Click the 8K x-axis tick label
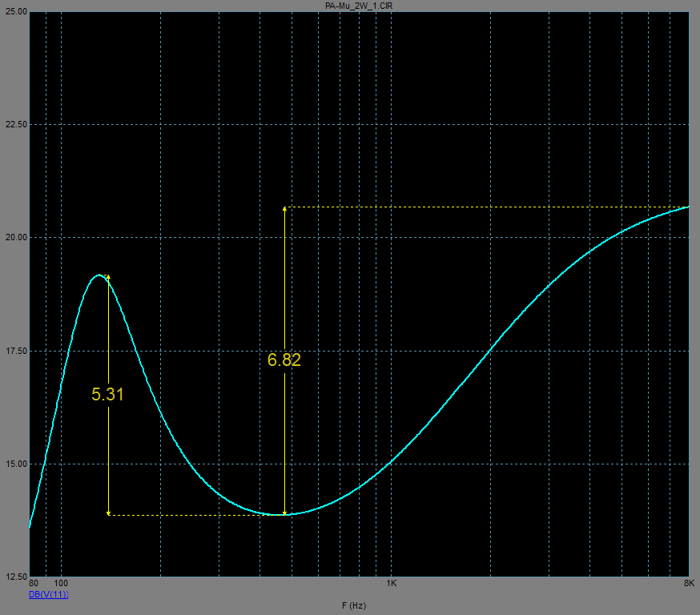This screenshot has width=700, height=615. pyautogui.click(x=689, y=583)
